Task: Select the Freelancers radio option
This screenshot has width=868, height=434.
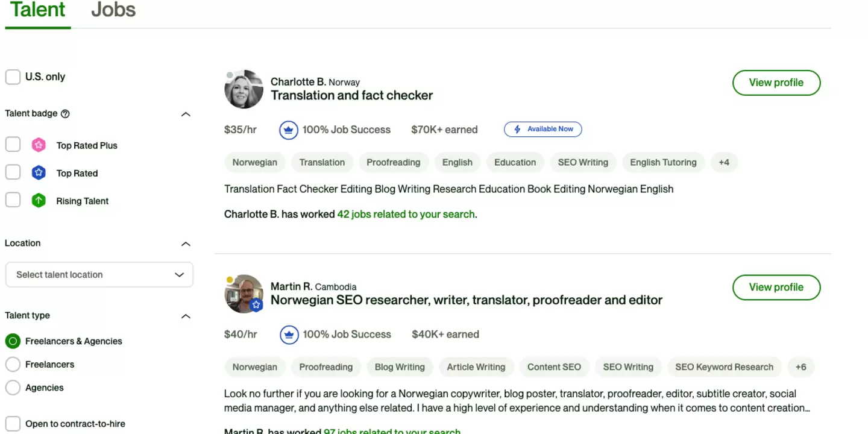Action: (13, 365)
